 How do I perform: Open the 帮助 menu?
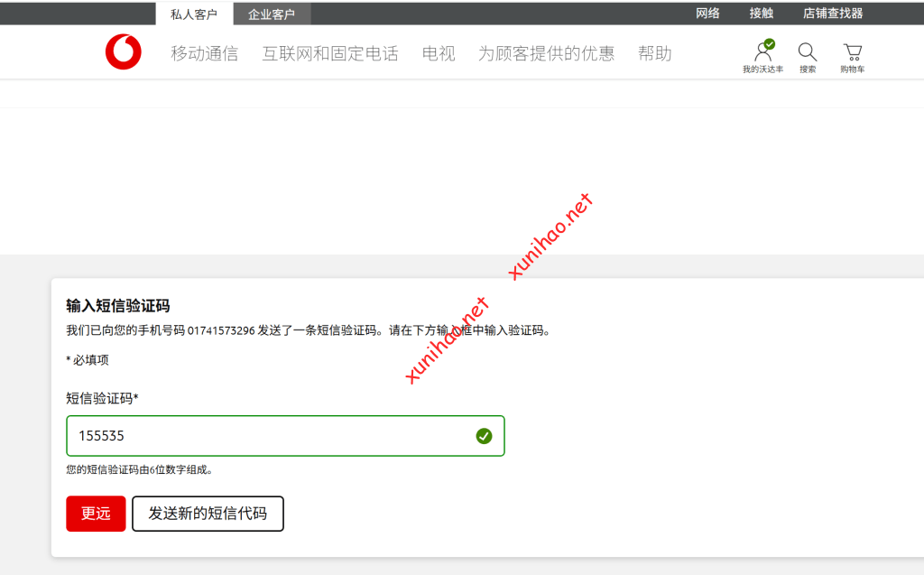click(654, 53)
